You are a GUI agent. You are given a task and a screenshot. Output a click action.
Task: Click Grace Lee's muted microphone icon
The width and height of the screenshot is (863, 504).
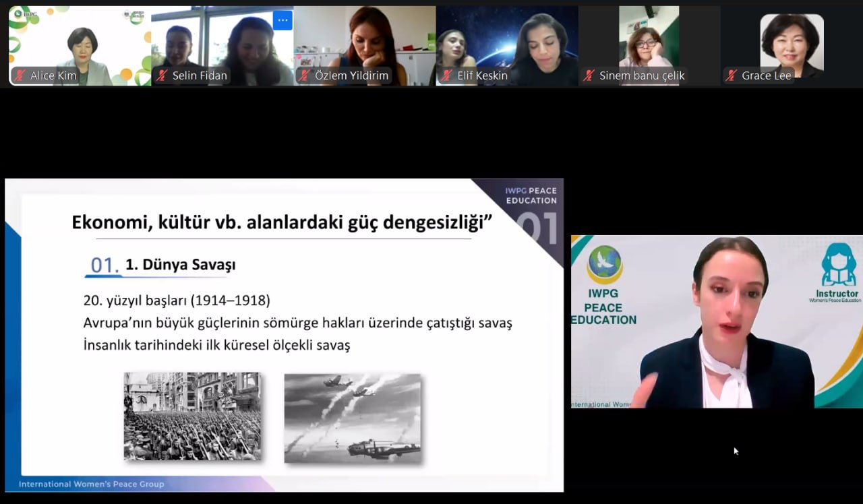pos(732,75)
